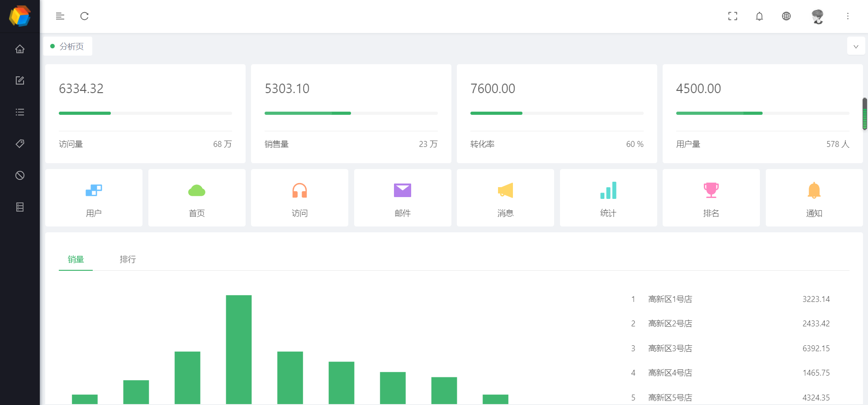
Task: Select 高新区1号店 ranking row
Action: coord(731,299)
